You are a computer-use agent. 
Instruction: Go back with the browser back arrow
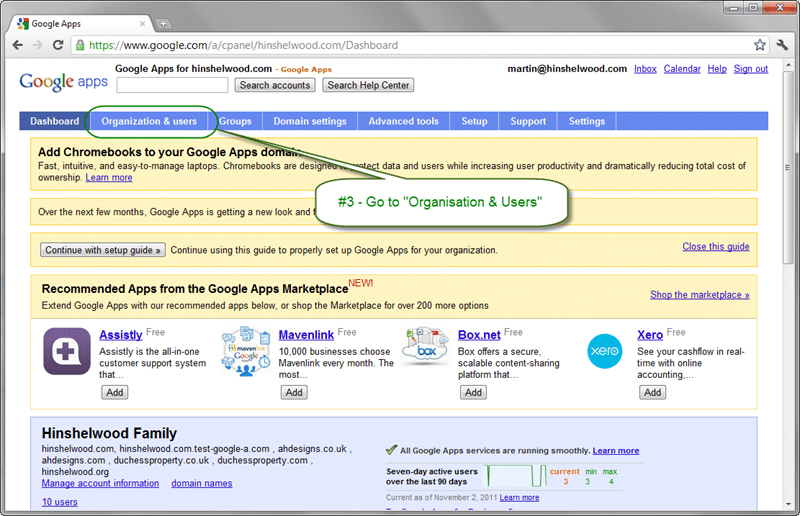[x=18, y=45]
